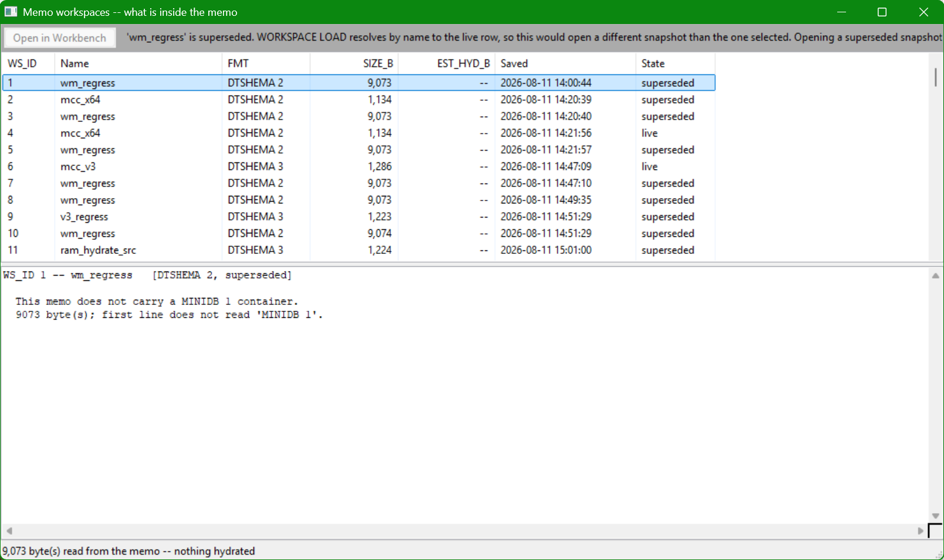944x560 pixels.
Task: Sort by SIZE_B column header
Action: pos(354,63)
